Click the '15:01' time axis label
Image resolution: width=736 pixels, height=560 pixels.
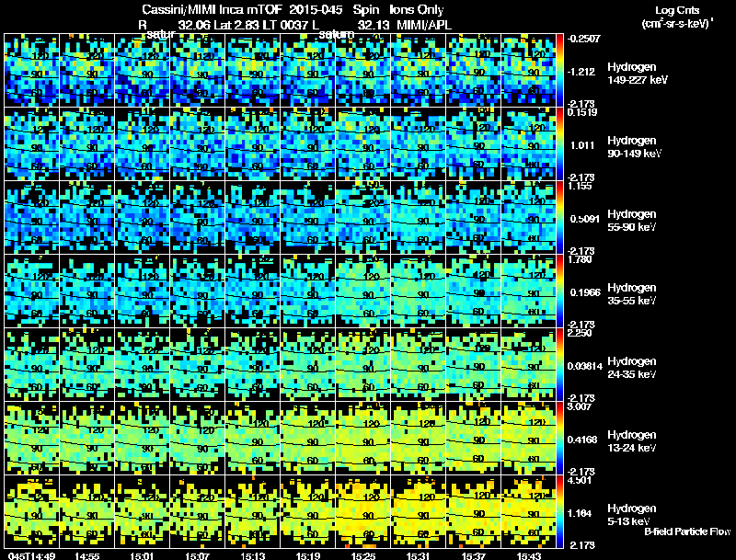click(x=143, y=555)
